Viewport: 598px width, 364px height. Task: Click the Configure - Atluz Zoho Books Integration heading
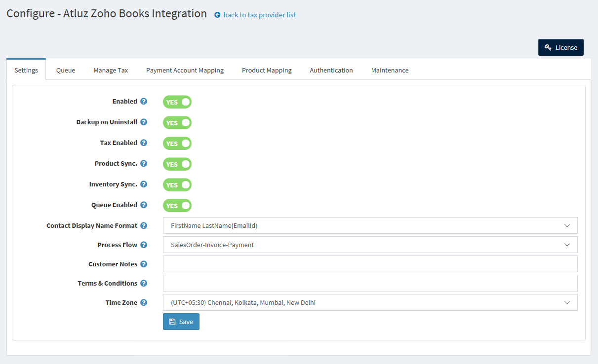(x=107, y=13)
